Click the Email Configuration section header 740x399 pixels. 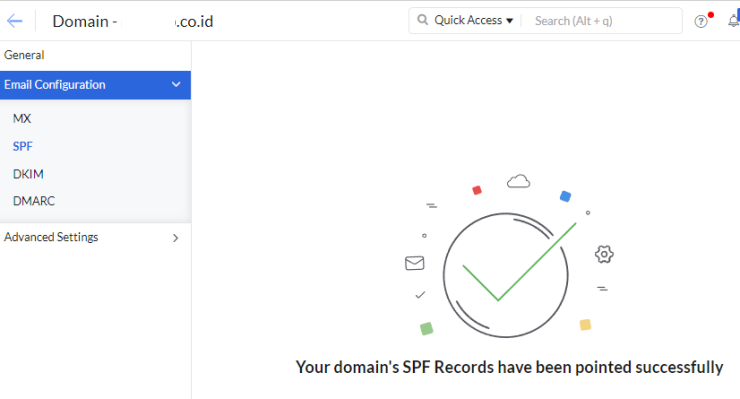click(95, 85)
